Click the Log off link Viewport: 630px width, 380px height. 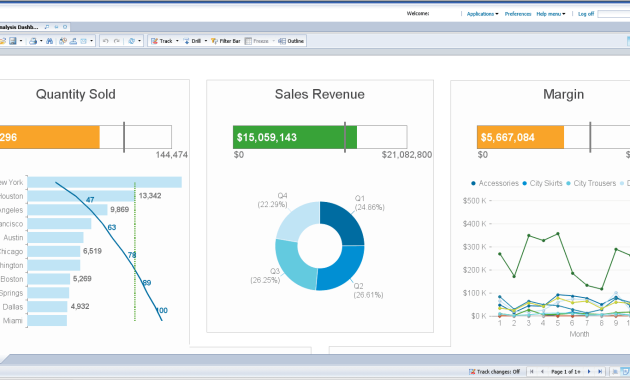(586, 14)
